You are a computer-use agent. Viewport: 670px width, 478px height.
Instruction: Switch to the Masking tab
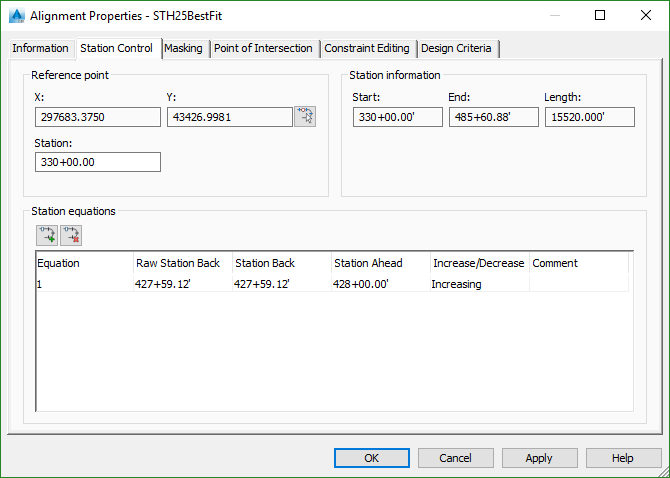pyautogui.click(x=183, y=48)
